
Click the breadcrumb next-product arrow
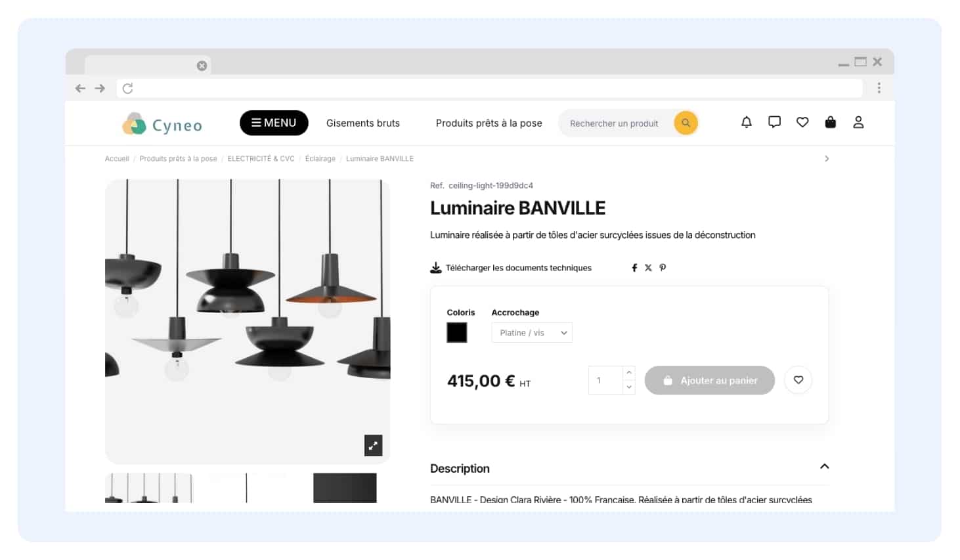(827, 159)
